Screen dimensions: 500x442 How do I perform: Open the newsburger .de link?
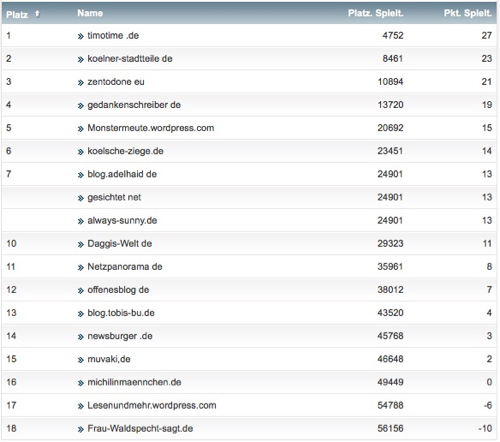(x=120, y=336)
